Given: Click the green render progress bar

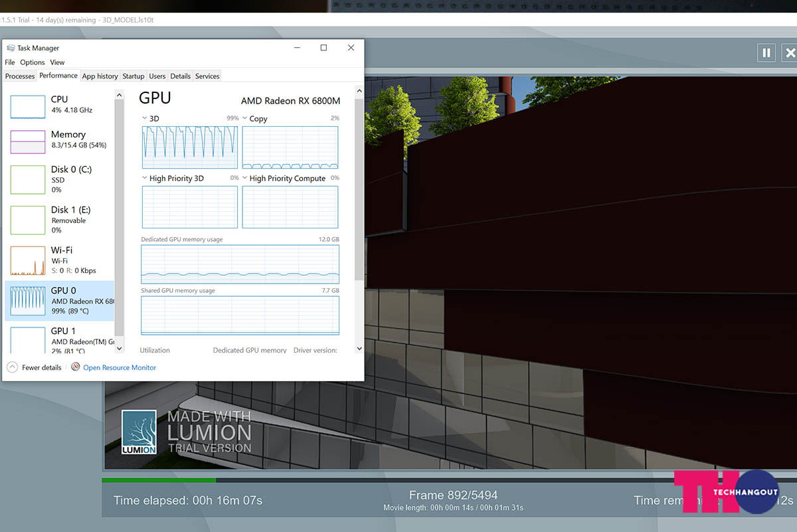Looking at the screenshot, I should (159, 480).
